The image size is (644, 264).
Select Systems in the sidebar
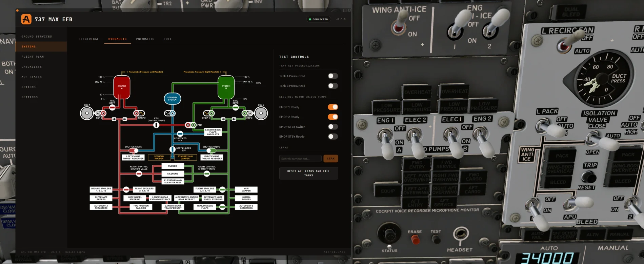point(41,46)
